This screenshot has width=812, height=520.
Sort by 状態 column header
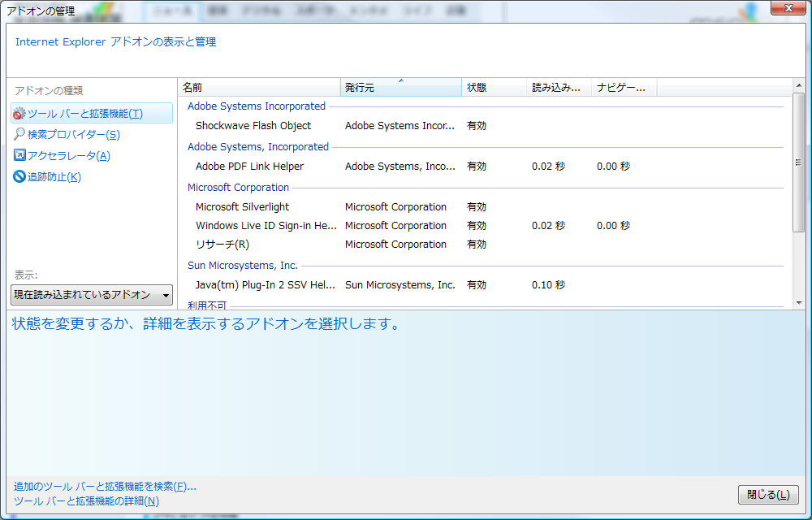(494, 88)
